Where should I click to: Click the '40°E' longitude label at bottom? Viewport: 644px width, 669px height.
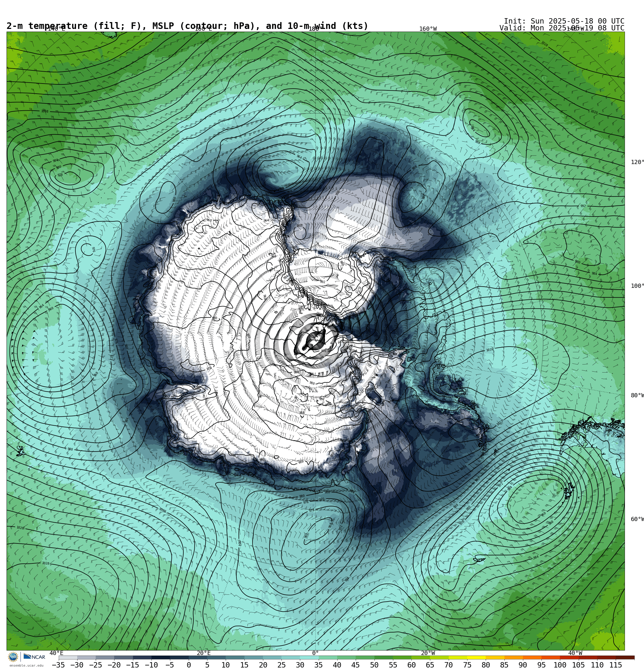pos(56,653)
